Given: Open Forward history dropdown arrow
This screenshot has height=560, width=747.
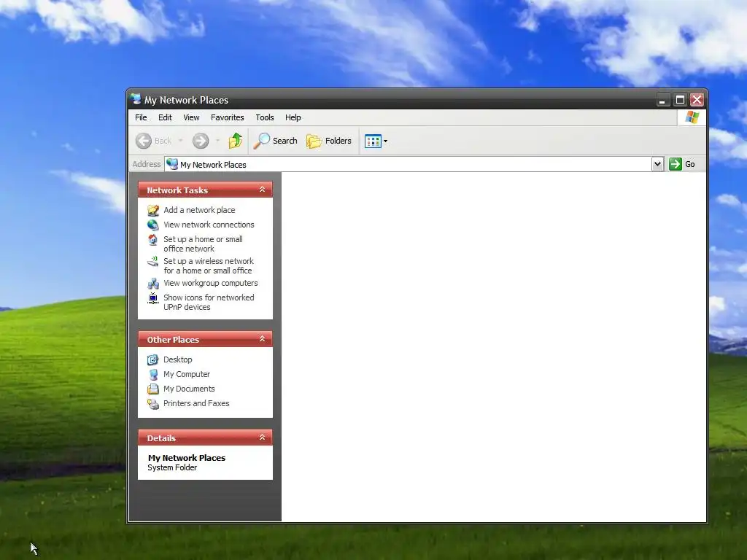Looking at the screenshot, I should pyautogui.click(x=217, y=141).
